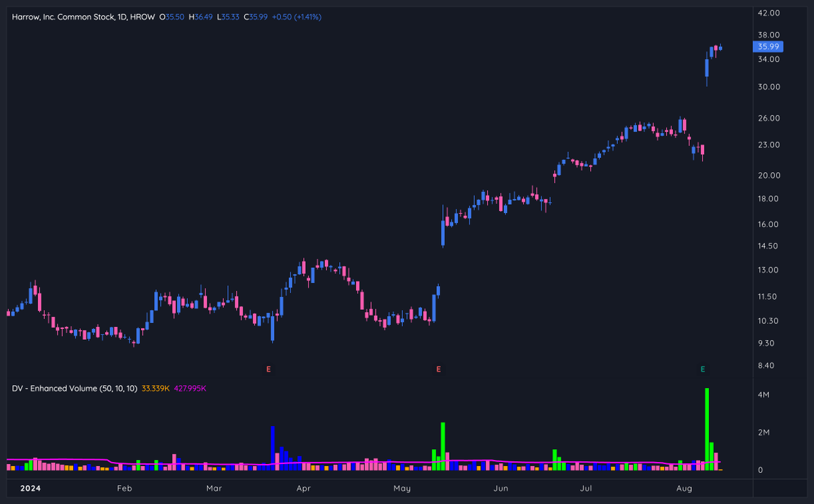Click the 14.50 price axis label
Screen dimensions: 814x504
click(x=769, y=246)
